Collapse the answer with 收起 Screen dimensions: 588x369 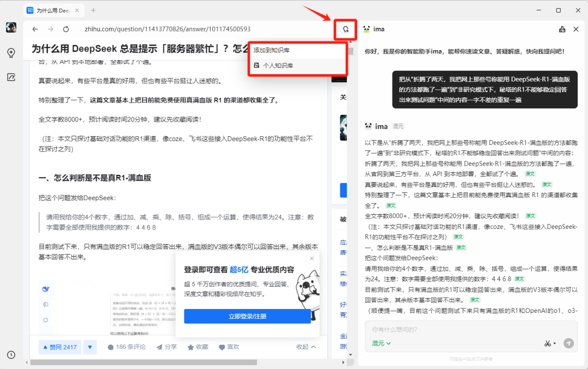[306, 347]
